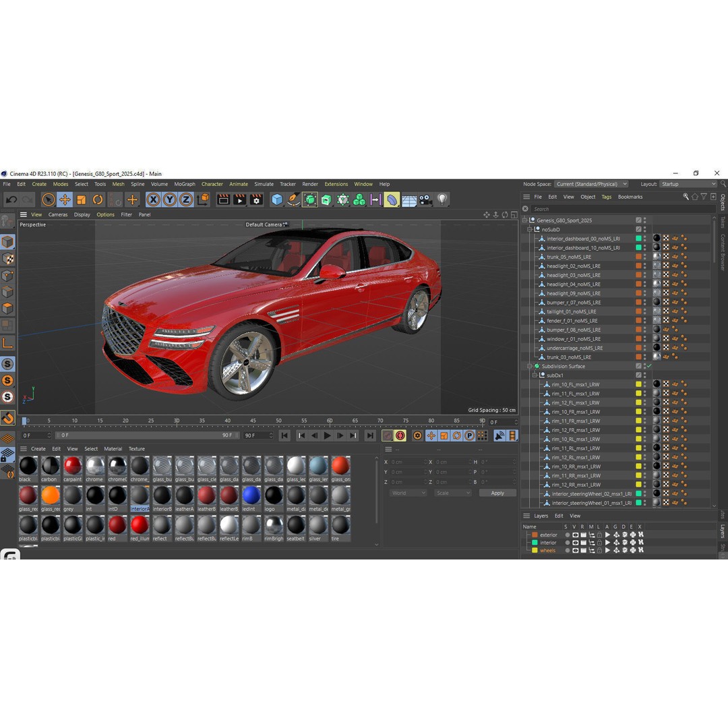Open viewport Cameras menu
The width and height of the screenshot is (728, 728).
(57, 214)
